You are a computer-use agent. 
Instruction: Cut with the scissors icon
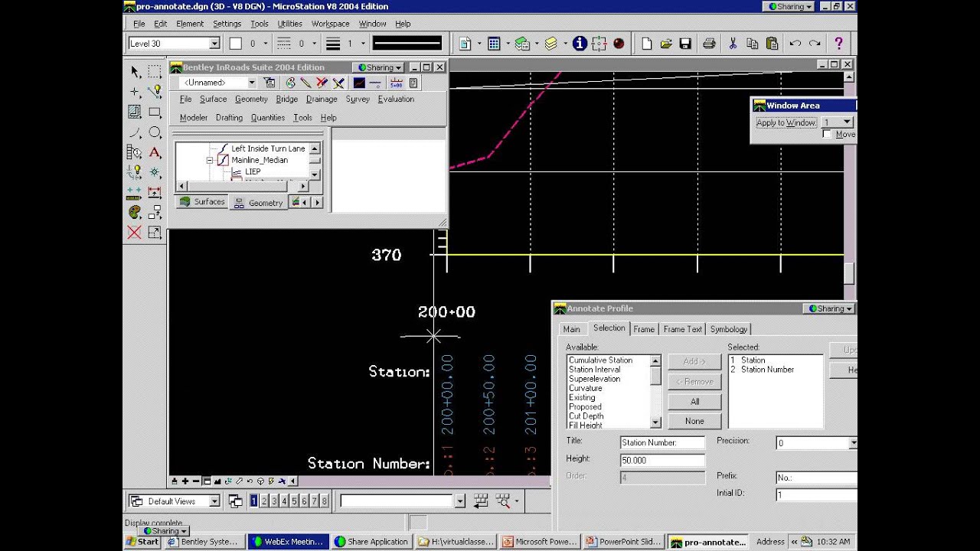click(733, 44)
